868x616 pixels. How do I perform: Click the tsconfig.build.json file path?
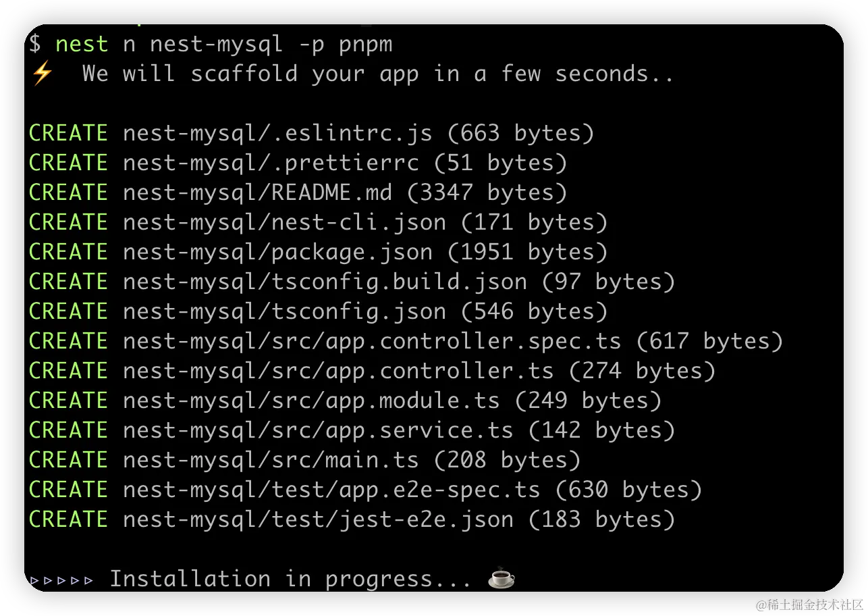click(325, 282)
